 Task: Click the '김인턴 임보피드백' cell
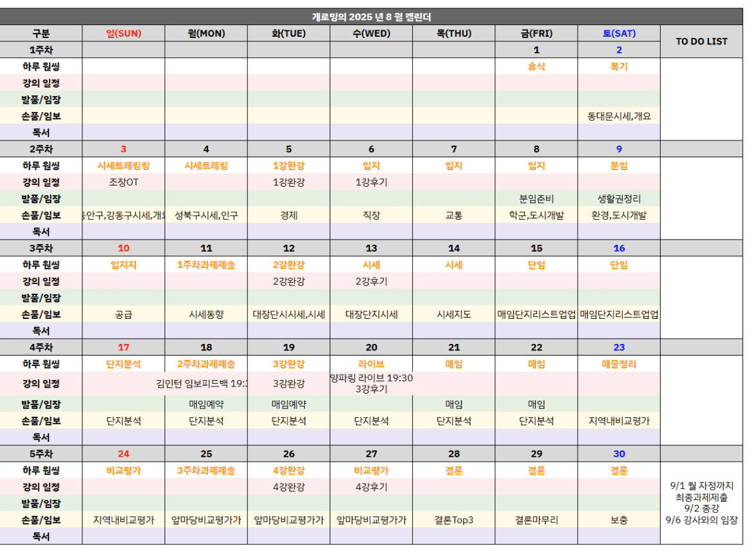coord(206,384)
